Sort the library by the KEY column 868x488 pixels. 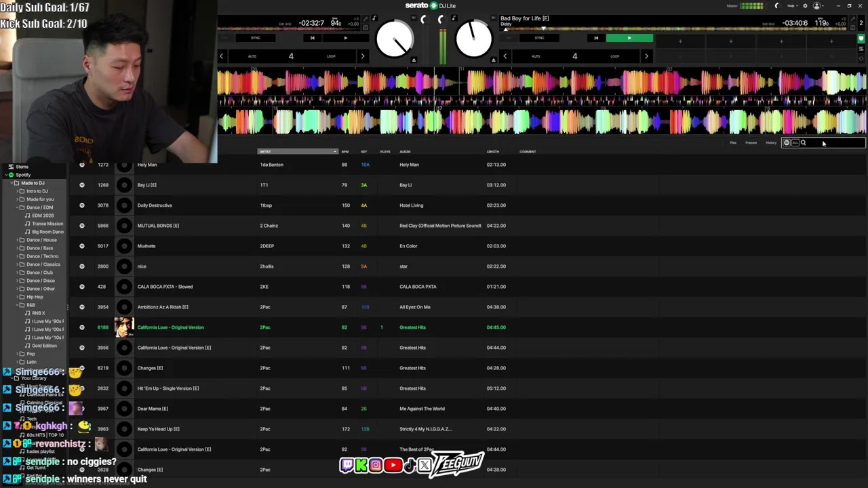pyautogui.click(x=363, y=152)
